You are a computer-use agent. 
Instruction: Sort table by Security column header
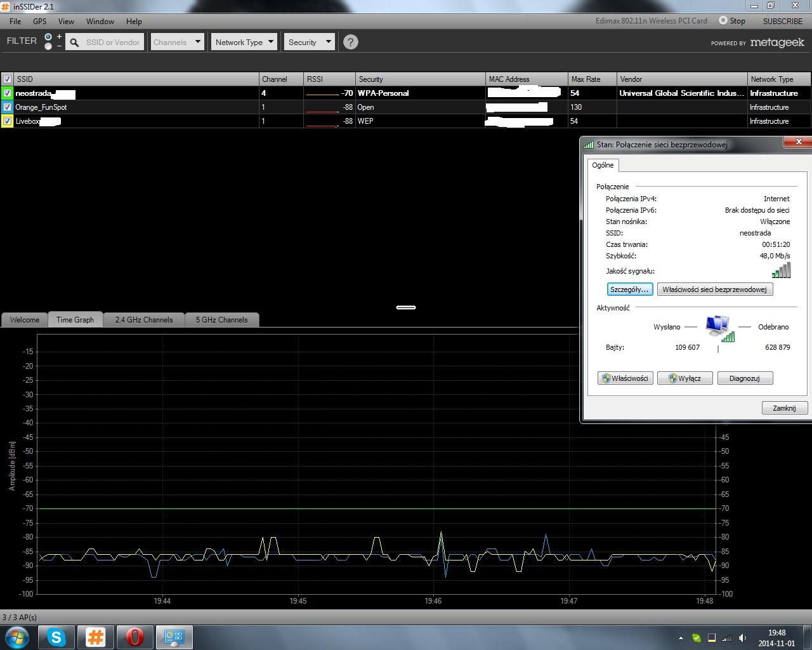(420, 79)
